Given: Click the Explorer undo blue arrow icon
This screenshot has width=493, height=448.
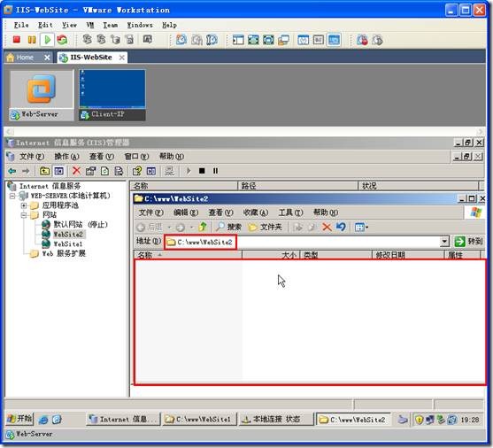Looking at the screenshot, I should point(341,227).
